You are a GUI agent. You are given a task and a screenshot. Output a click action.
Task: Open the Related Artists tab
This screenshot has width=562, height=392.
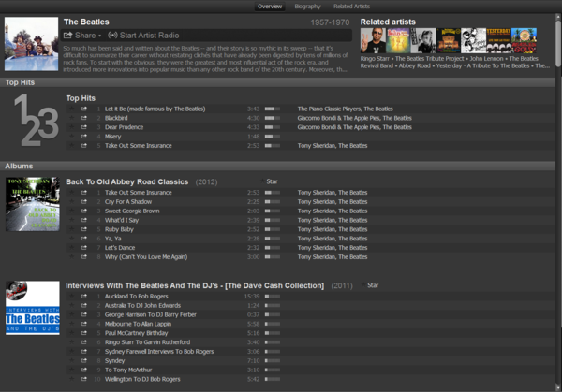(x=351, y=7)
